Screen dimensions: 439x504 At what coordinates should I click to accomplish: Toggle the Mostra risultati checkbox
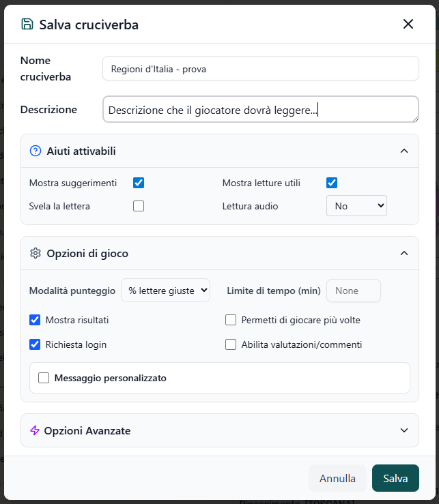coord(35,320)
